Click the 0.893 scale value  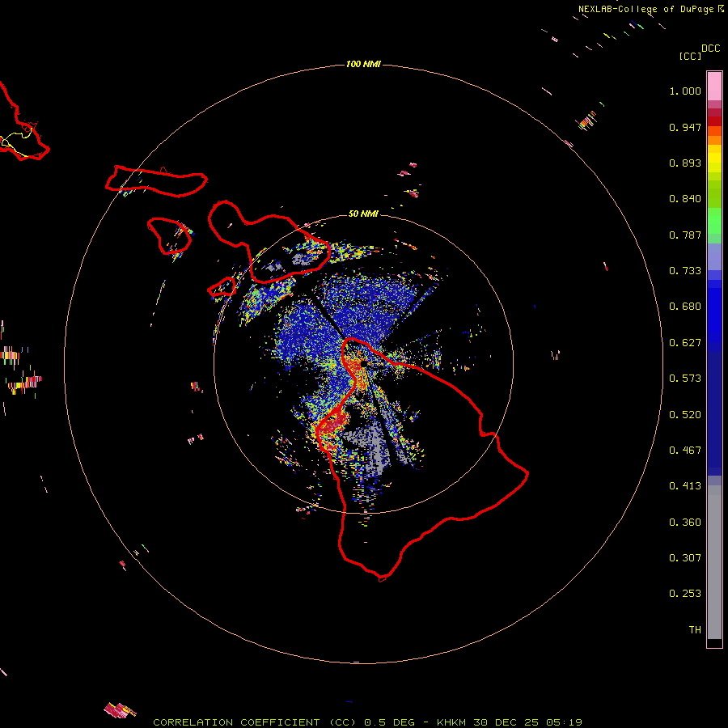click(x=685, y=163)
